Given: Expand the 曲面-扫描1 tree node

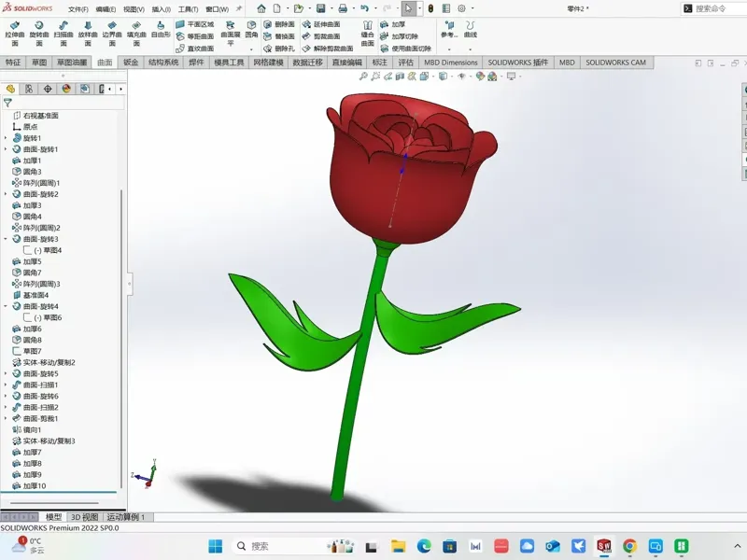Looking at the screenshot, I should pos(6,385).
